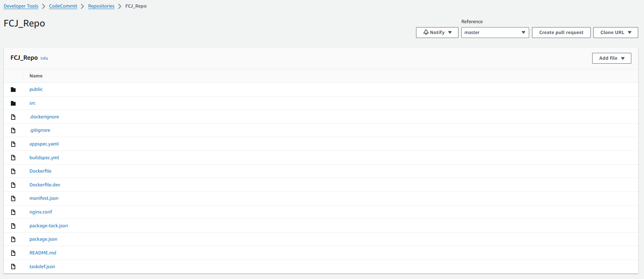Open the Notify dropdown menu
This screenshot has width=644, height=279.
click(437, 33)
